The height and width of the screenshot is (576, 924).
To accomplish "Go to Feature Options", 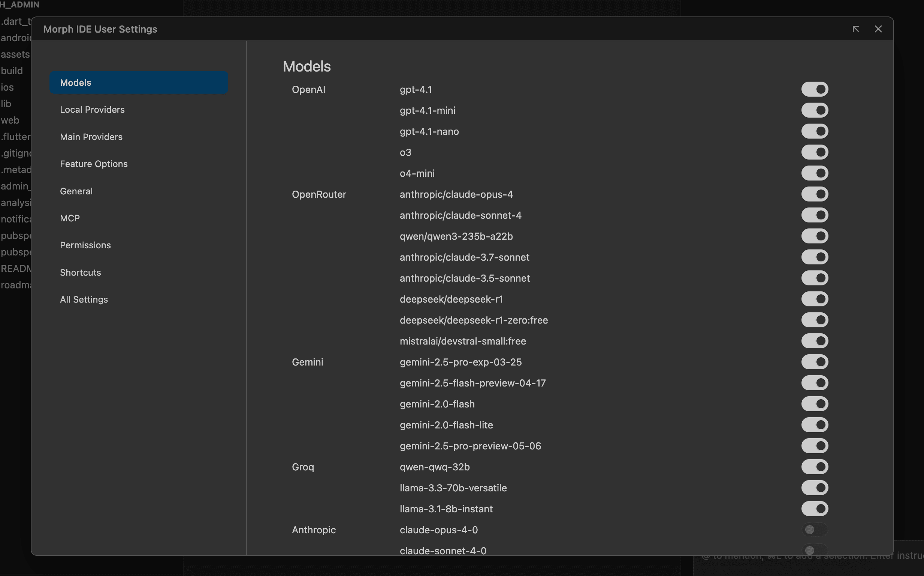I will pyautogui.click(x=139, y=164).
